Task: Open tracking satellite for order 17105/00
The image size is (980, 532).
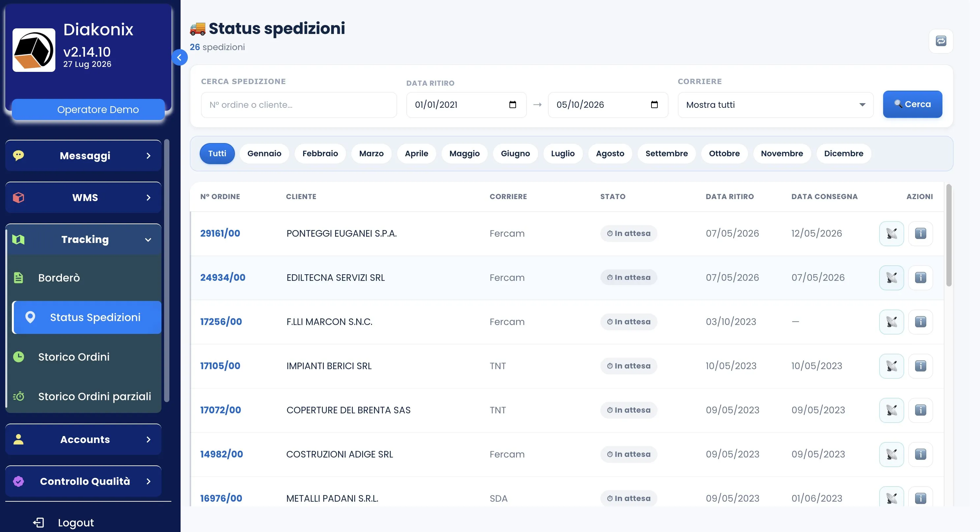Action: click(891, 366)
